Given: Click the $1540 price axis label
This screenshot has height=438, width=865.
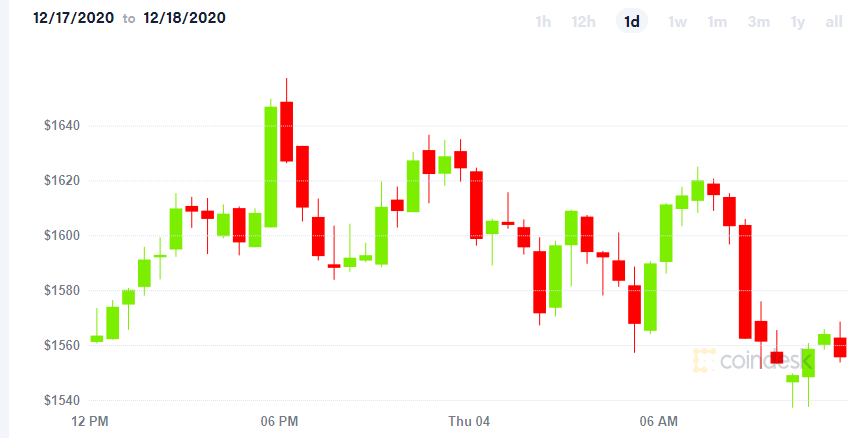Looking at the screenshot, I should 62,400.
